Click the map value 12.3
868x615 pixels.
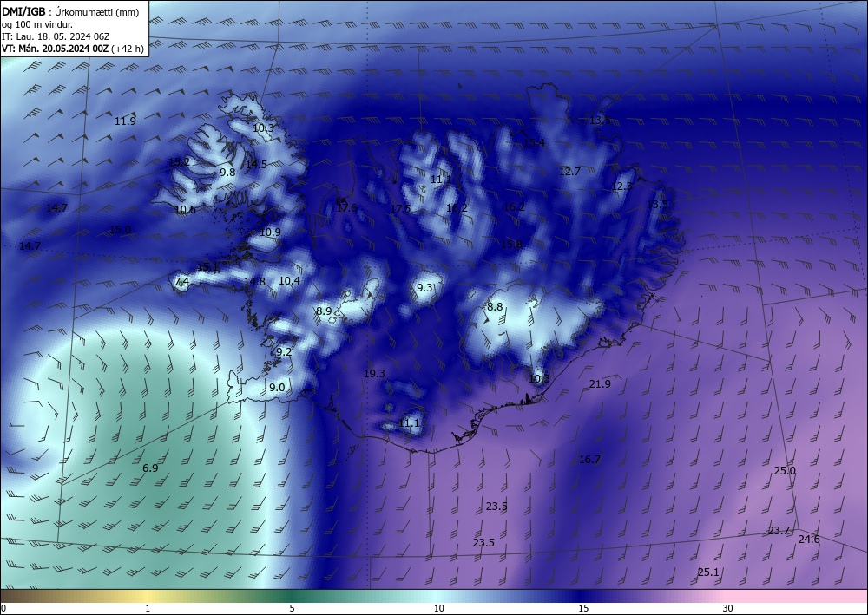(621, 186)
